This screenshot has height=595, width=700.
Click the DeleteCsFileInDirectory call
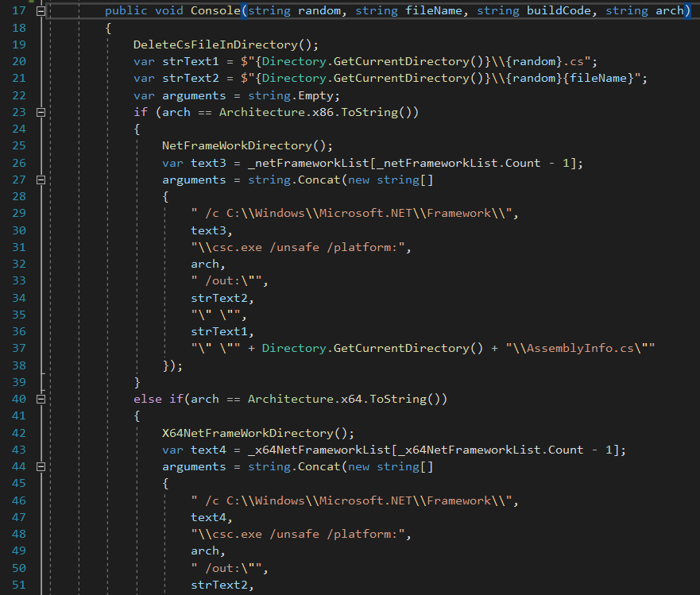pyautogui.click(x=215, y=44)
